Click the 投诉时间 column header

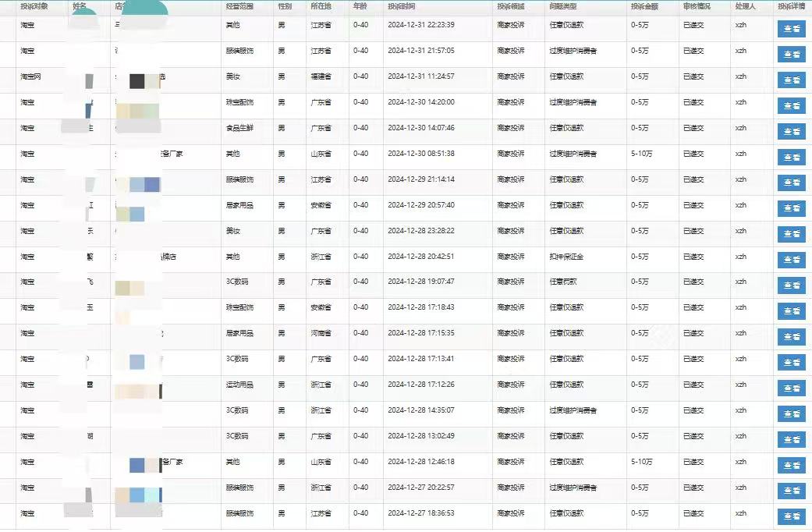[x=402, y=6]
